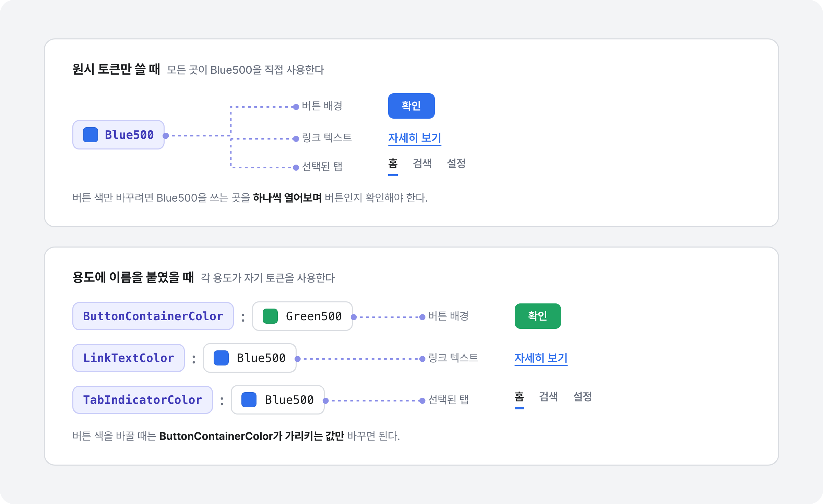Click the 선택된 탭 label in bottom card
Screen dimensions: 823x504
coord(448,400)
